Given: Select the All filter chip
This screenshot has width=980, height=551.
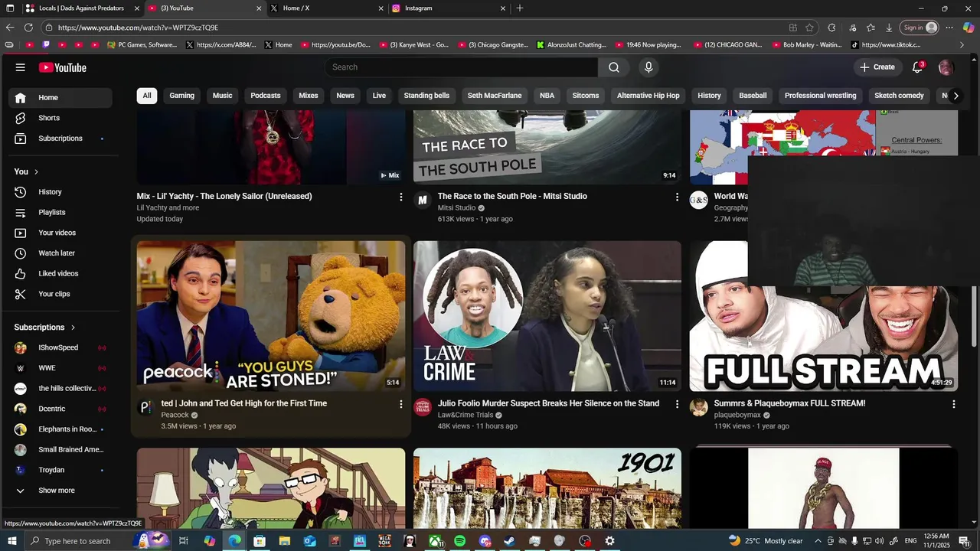Looking at the screenshot, I should [x=147, y=96].
